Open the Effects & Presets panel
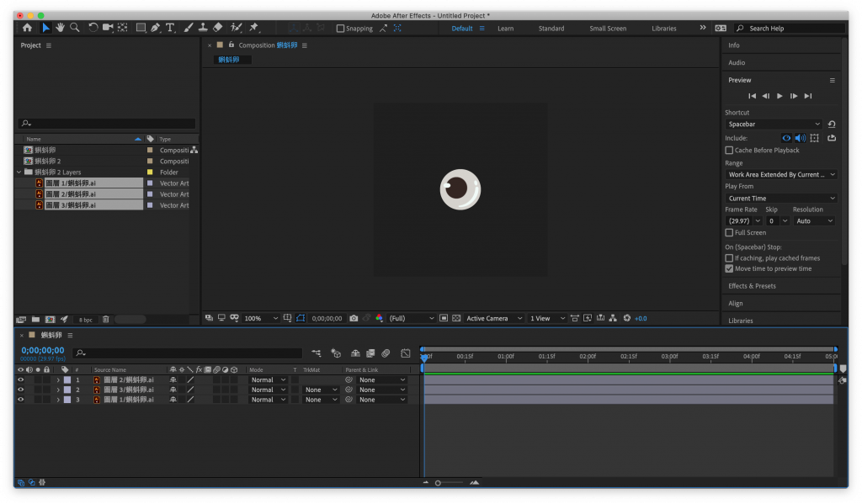The width and height of the screenshot is (862, 504). pos(752,286)
